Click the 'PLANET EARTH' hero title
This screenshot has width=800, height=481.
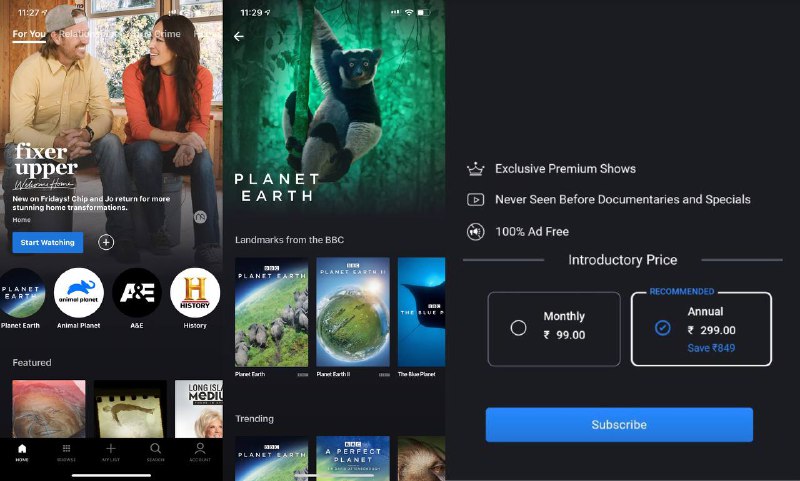coord(276,188)
